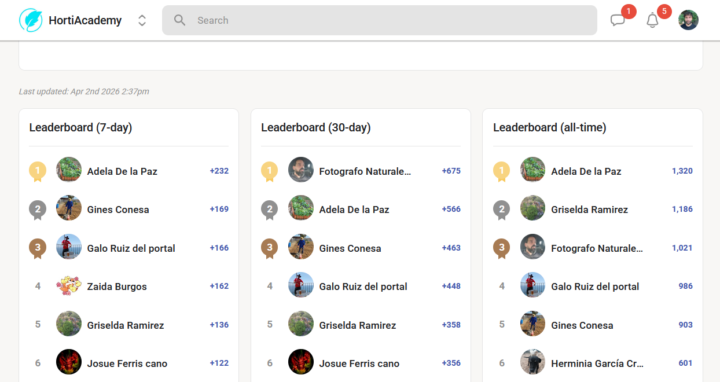This screenshot has height=382, width=720.
Task: Open Gines Conesa in 30-day leaderboard
Action: [350, 248]
